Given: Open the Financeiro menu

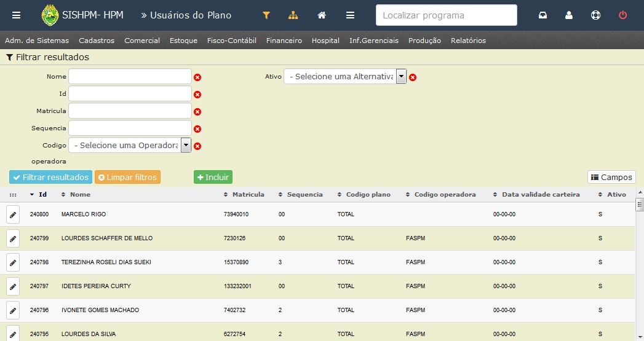Looking at the screenshot, I should (x=284, y=40).
